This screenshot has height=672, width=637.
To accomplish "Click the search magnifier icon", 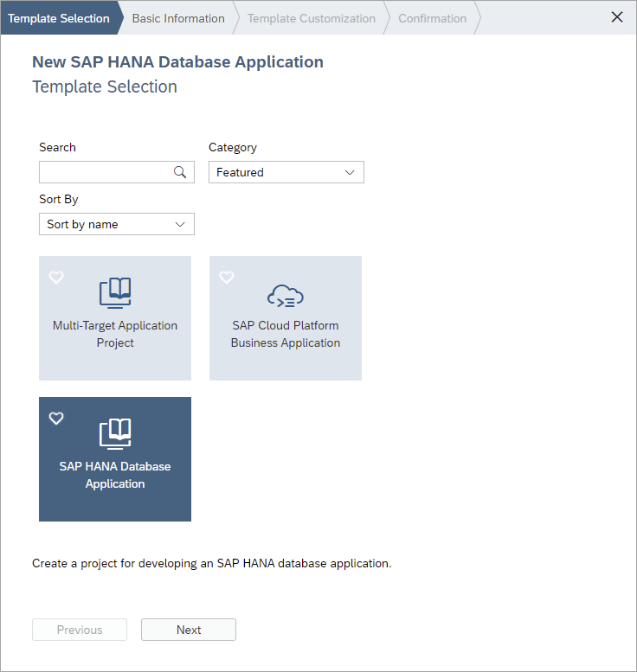I will pos(180,172).
